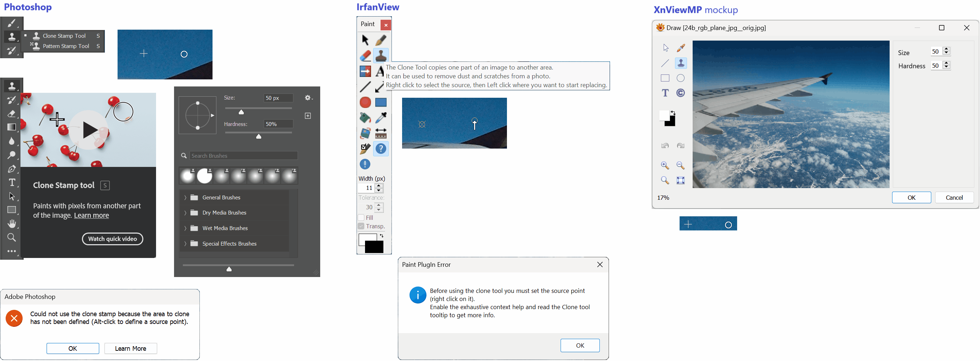Viewport: 980px width, 361px height.
Task: Select the color picker eyedropper in IrfanView Paint
Action: (x=381, y=118)
